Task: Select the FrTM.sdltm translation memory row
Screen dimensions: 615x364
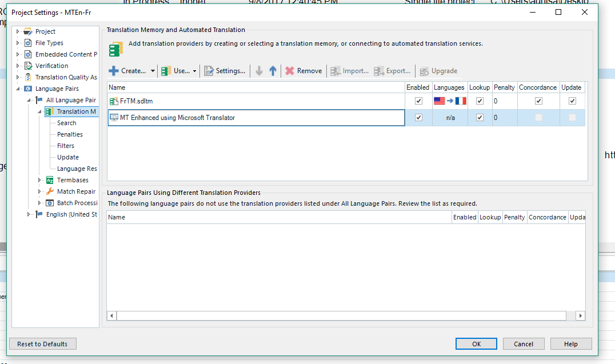Action: (136, 101)
